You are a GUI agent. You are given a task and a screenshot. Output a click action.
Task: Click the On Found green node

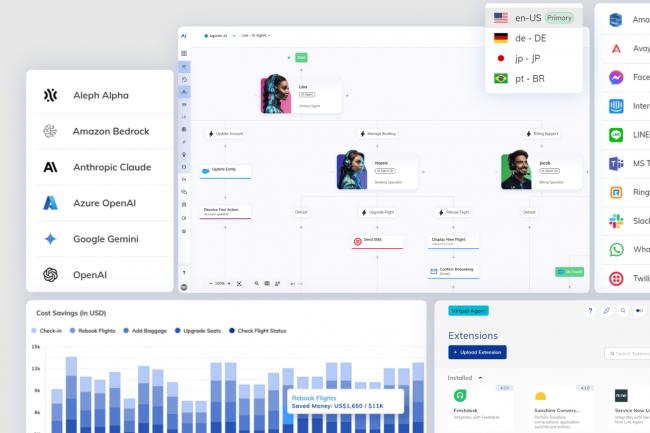pos(570,272)
